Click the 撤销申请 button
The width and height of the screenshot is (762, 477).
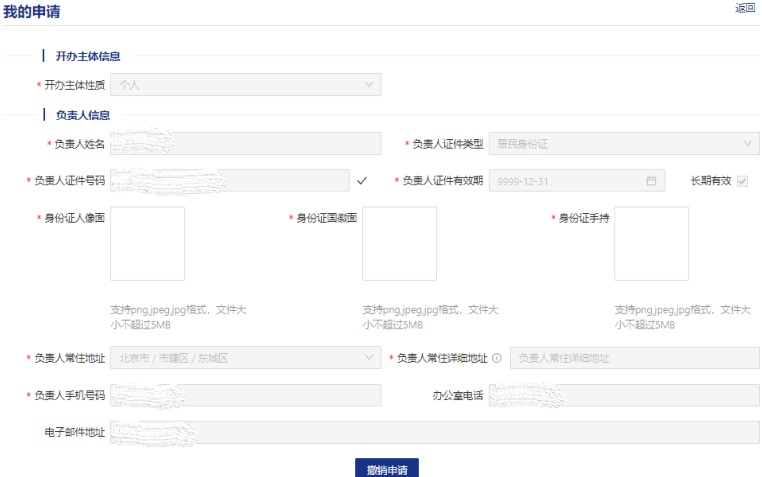coord(387,469)
